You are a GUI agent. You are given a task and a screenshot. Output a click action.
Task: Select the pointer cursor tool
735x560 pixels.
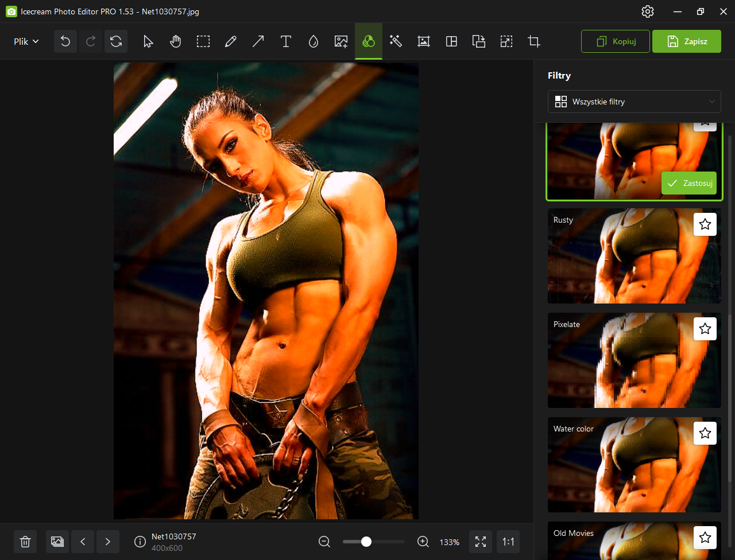tap(148, 41)
